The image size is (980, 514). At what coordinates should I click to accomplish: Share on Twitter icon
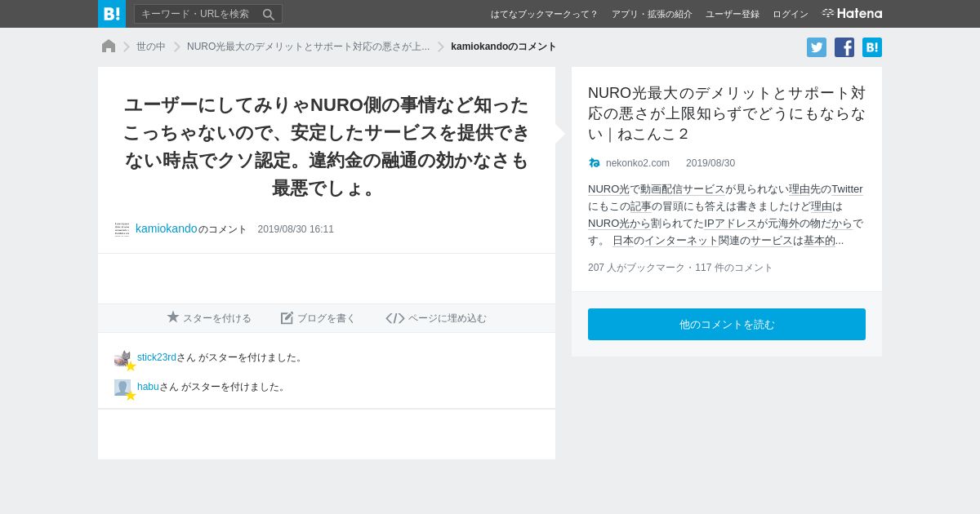tap(817, 47)
